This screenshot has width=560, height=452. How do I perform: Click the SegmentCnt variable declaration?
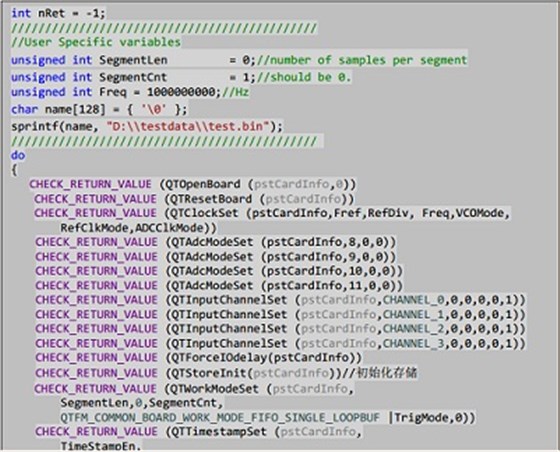point(133,77)
